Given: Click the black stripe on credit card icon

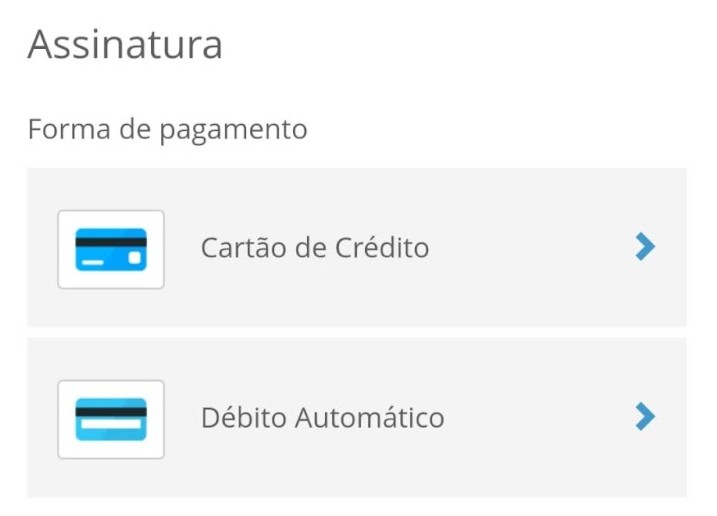Looking at the screenshot, I should 111,242.
